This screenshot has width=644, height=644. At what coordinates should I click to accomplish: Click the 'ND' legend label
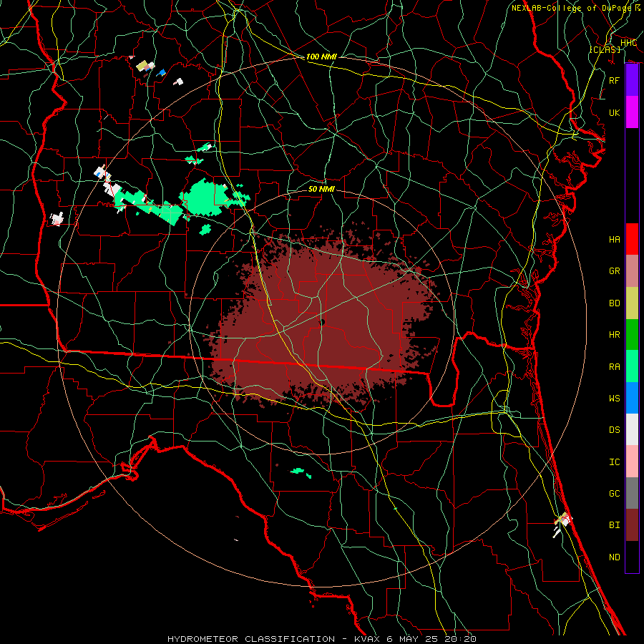tap(615, 557)
